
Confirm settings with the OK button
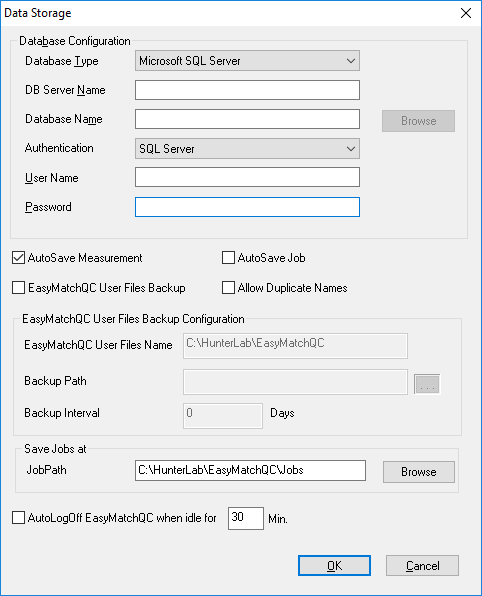coord(334,566)
